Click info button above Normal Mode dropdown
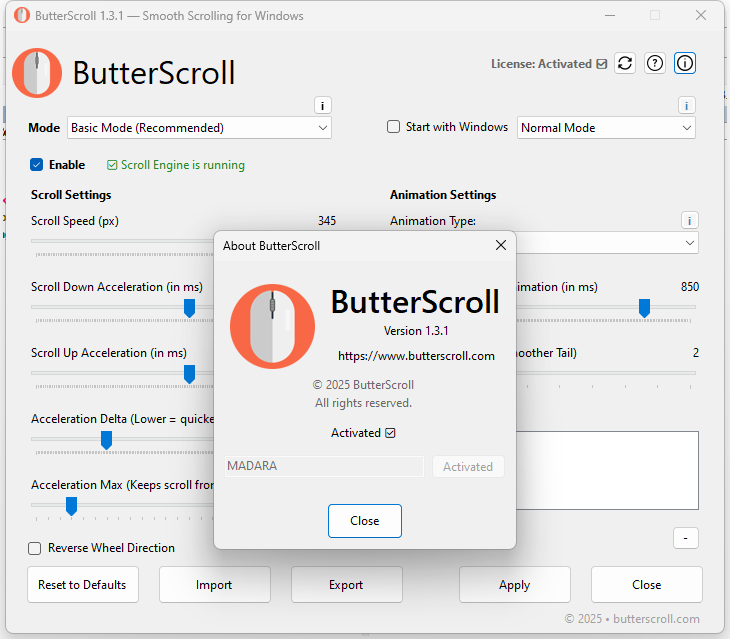The image size is (730, 639). 686,106
